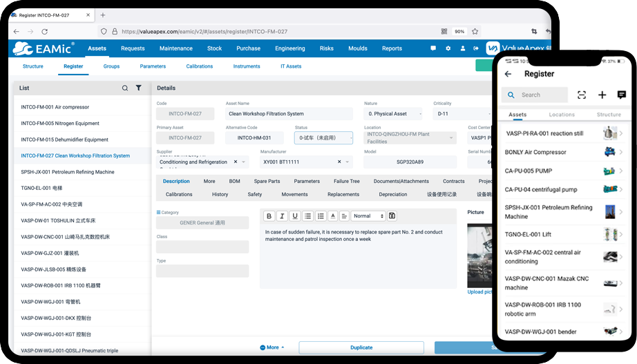Click the Asset Name input field

pos(289,114)
